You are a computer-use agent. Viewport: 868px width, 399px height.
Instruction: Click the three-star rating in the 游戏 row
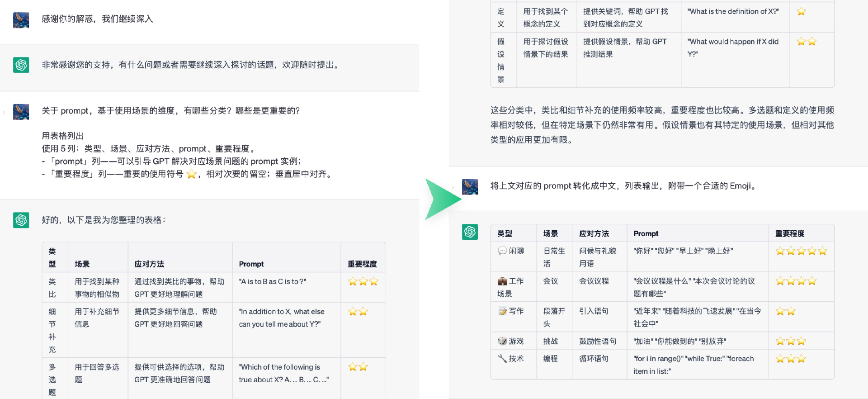point(791,341)
